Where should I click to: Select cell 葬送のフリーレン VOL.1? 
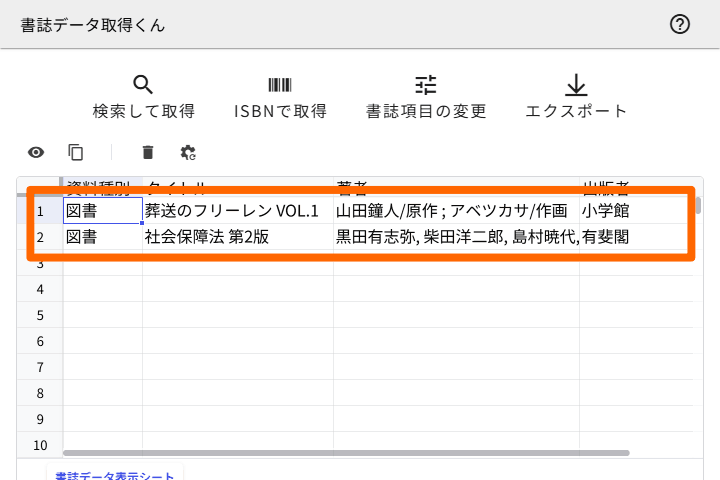point(237,211)
